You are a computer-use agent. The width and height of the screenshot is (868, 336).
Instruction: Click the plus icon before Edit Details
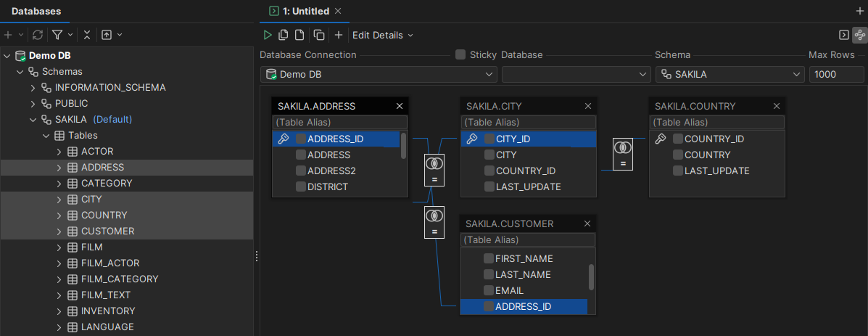339,35
